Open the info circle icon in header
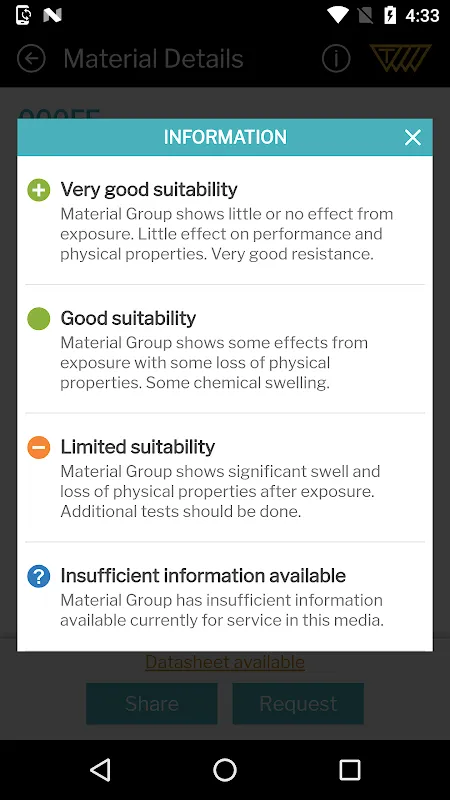Viewport: 450px width, 800px height. point(336,59)
